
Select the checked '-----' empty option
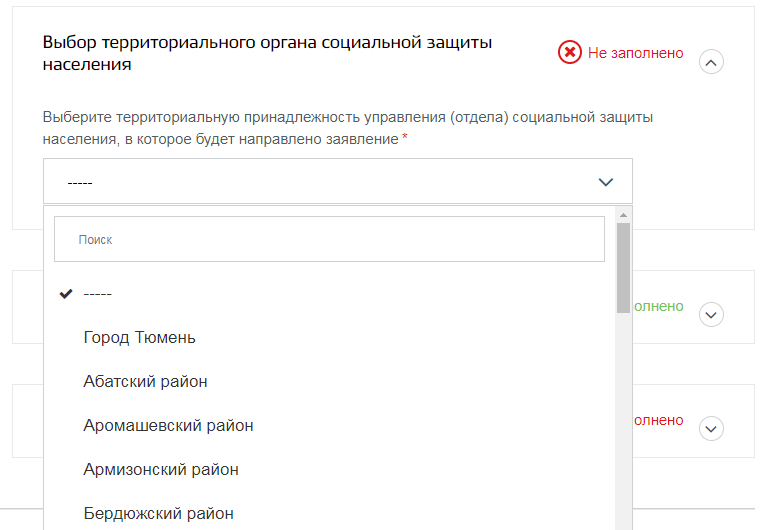pos(329,294)
